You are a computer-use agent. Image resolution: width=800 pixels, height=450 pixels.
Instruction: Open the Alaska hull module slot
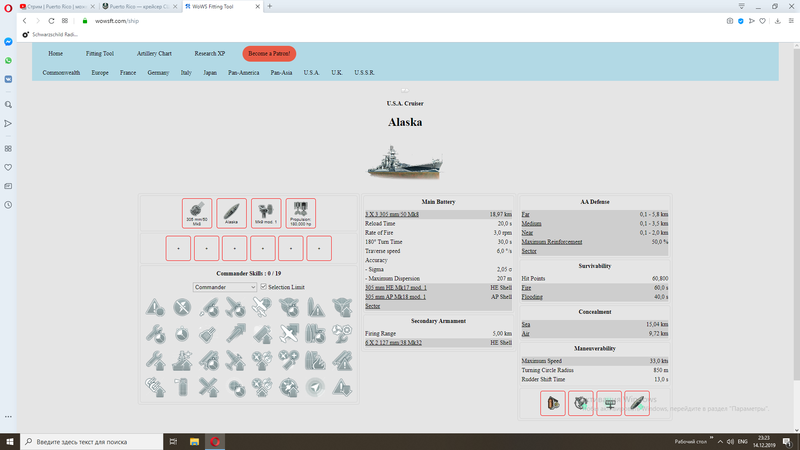(x=232, y=213)
